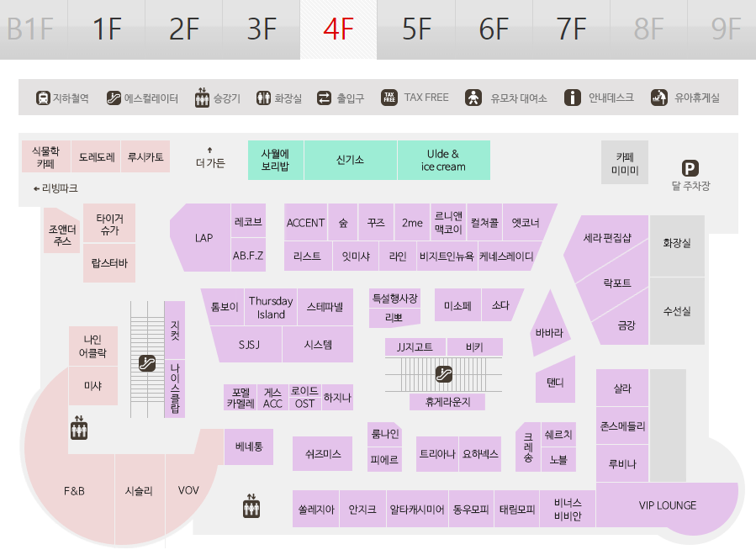Select the 시스템 store
This screenshot has width=756, height=555.
point(318,345)
